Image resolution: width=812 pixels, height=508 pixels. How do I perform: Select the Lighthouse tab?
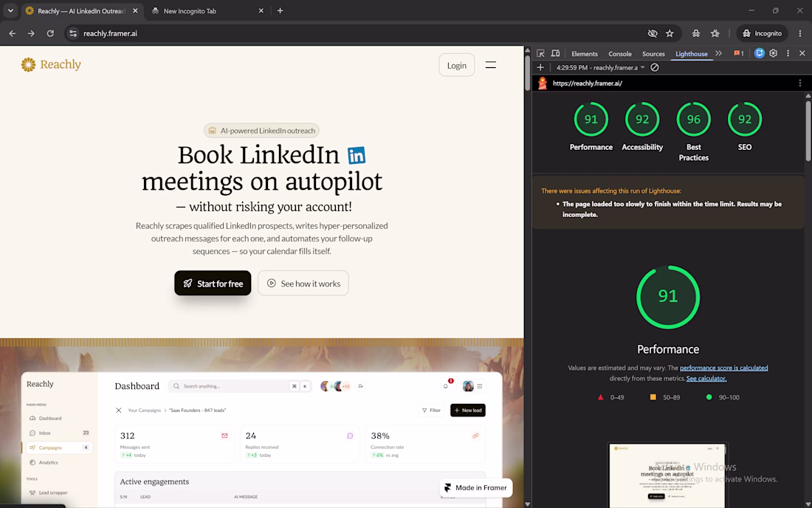pos(692,54)
